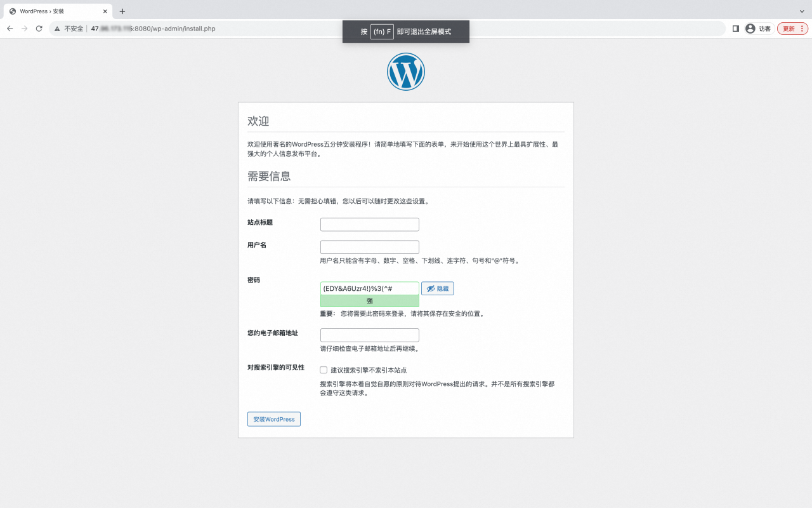Viewport: 812px width, 508px height.
Task: Open a new browser tab with the plus button
Action: [122, 11]
